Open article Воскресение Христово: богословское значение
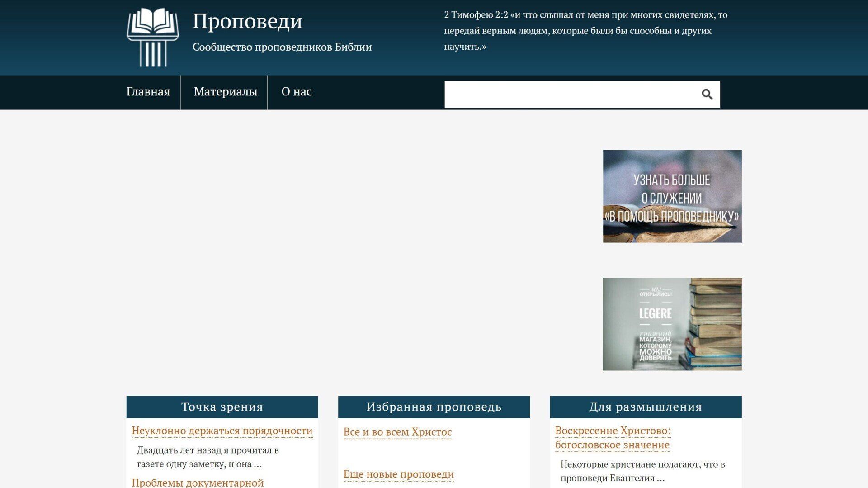 click(613, 438)
